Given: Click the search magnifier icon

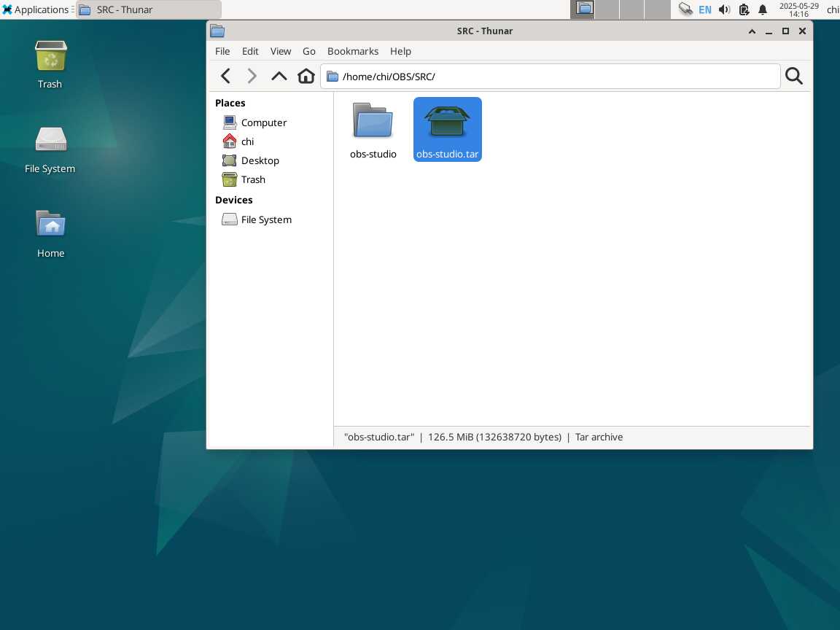Looking at the screenshot, I should (794, 76).
